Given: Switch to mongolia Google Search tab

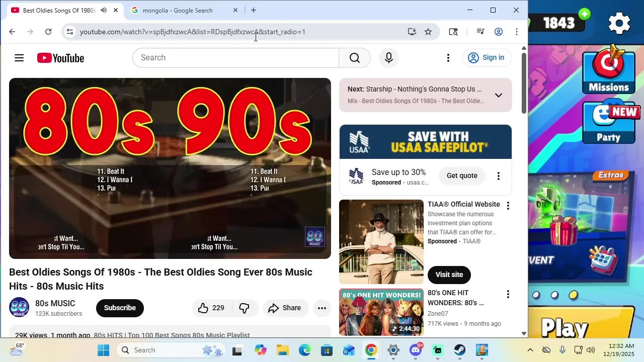Looking at the screenshot, I should coord(185,10).
